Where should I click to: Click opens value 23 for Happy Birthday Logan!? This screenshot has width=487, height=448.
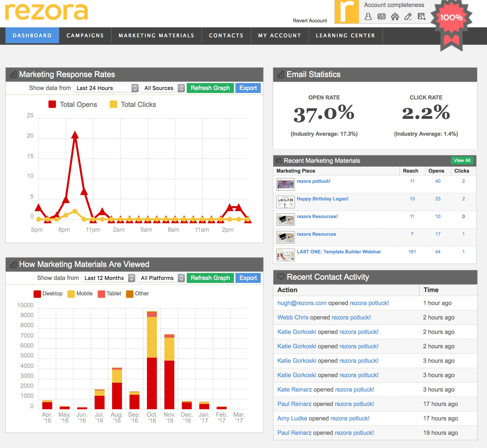438,199
